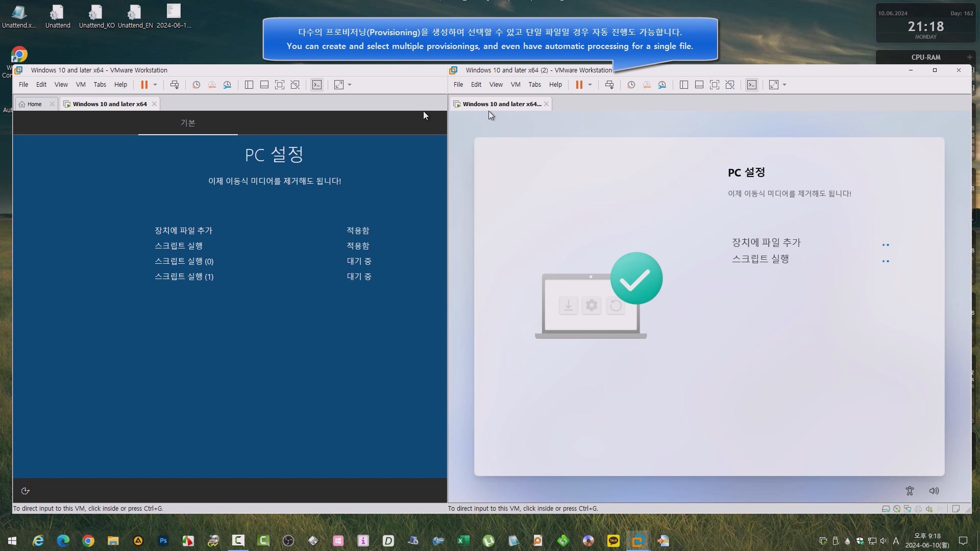Enter full screen mode in left window
980x551 pixels.
click(280, 85)
